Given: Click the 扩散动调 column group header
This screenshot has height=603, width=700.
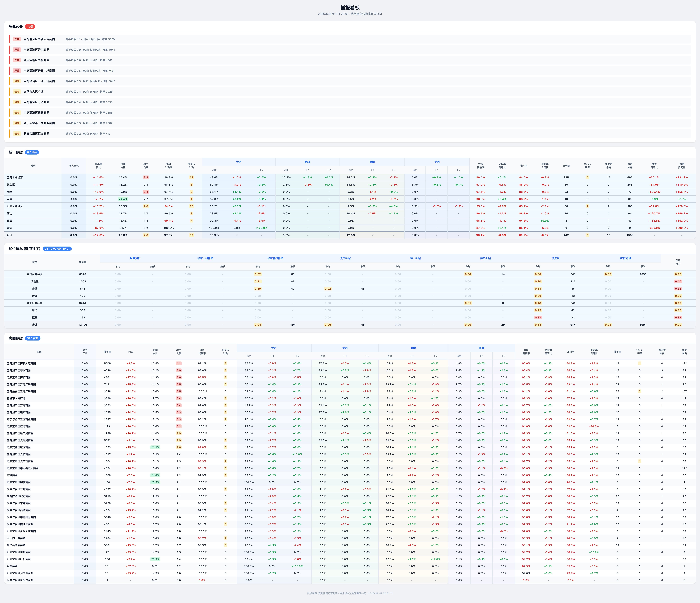Looking at the screenshot, I should tap(625, 258).
